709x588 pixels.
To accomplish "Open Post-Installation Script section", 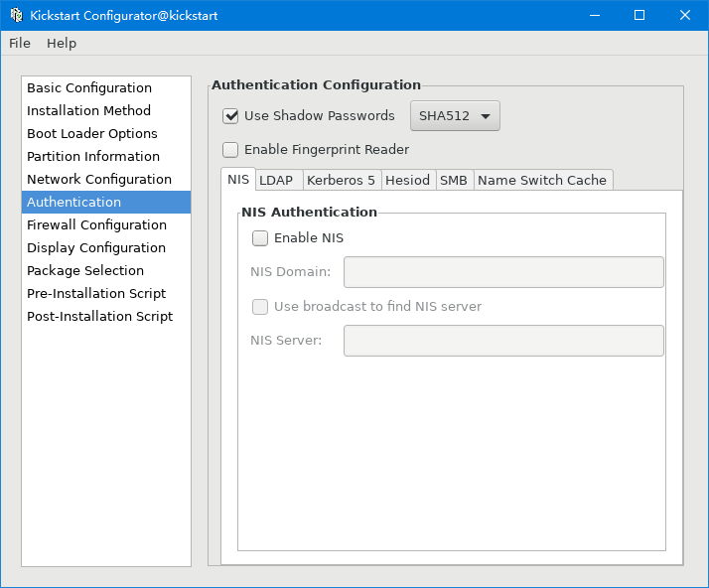I will click(x=106, y=316).
